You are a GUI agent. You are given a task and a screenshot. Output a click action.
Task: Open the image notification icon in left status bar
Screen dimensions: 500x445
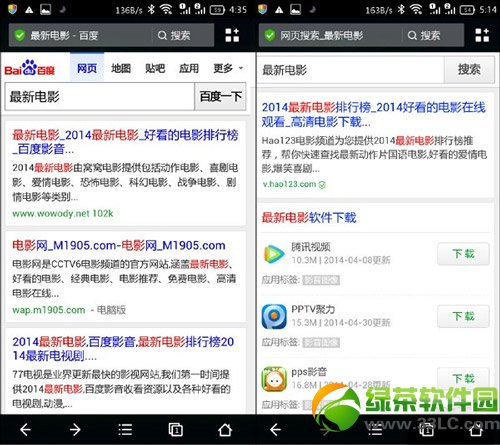[x=46, y=9]
